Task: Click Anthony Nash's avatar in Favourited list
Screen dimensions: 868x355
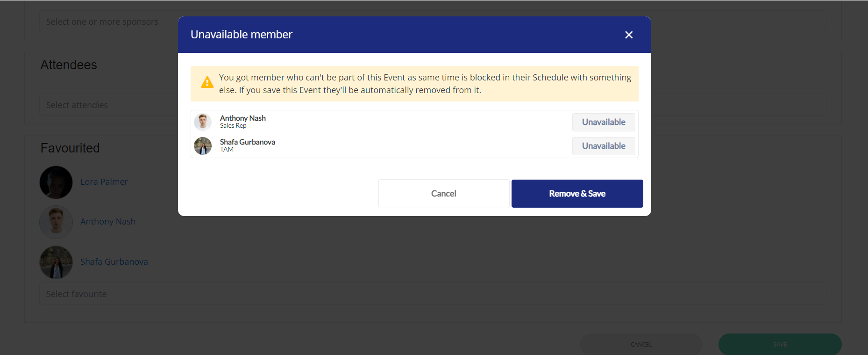Action: click(56, 222)
